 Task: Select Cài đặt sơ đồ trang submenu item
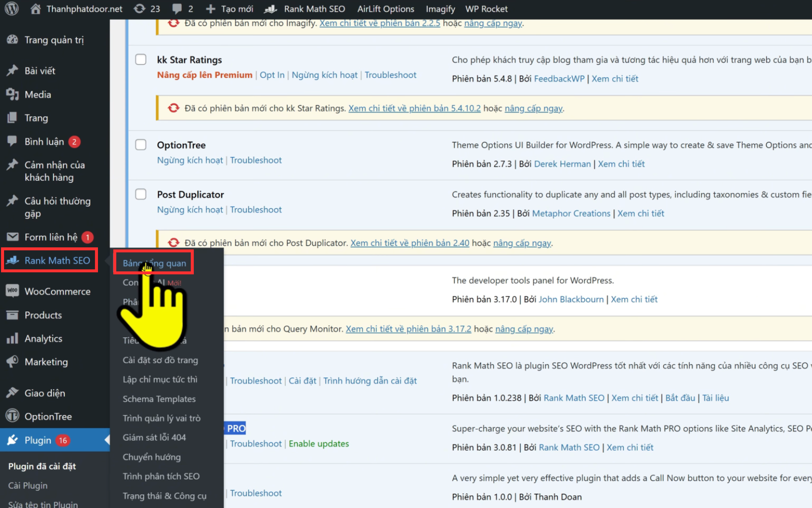[x=160, y=360]
